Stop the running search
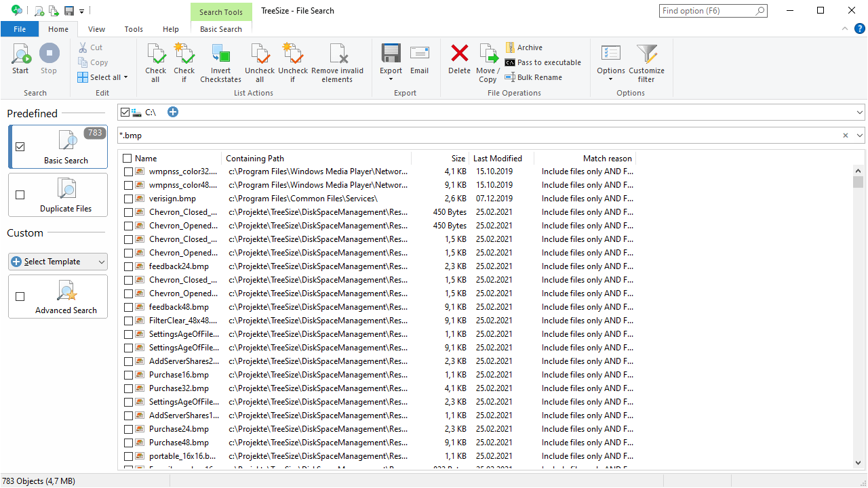Viewport: 868px width, 488px height. 49,59
